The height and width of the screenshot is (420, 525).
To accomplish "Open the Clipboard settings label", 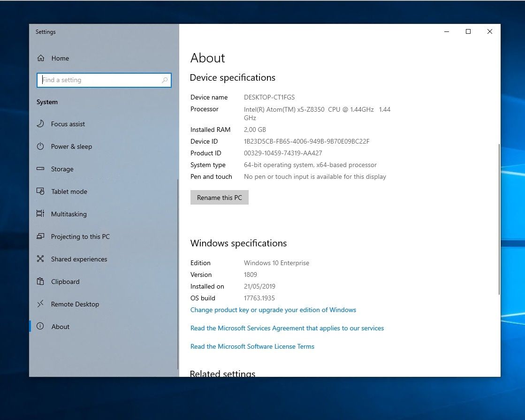I will 65,282.
